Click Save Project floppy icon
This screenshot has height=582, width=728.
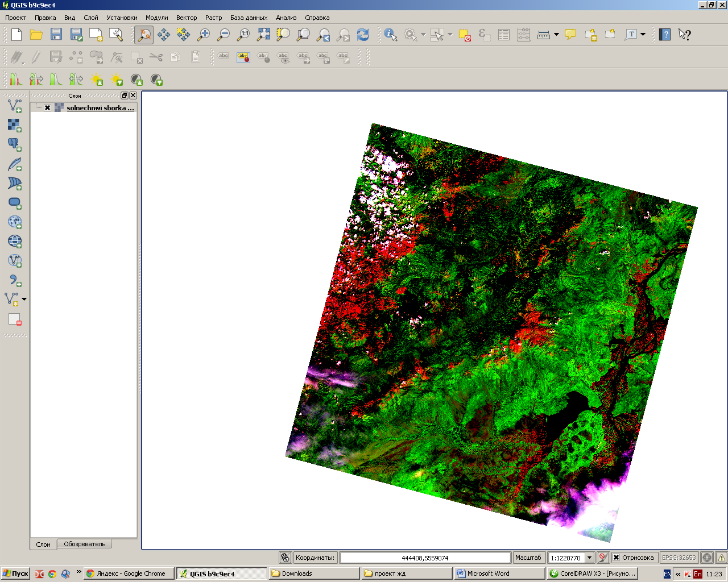pos(56,34)
